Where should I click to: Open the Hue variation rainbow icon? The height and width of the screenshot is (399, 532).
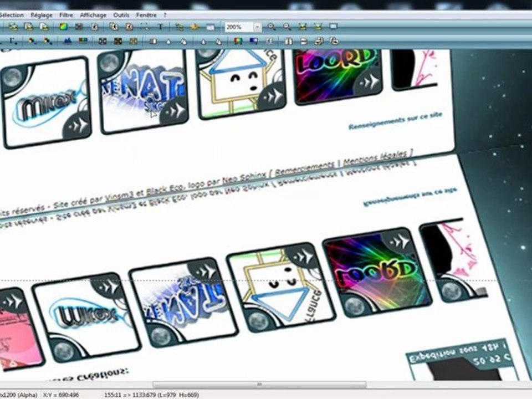click(238, 42)
